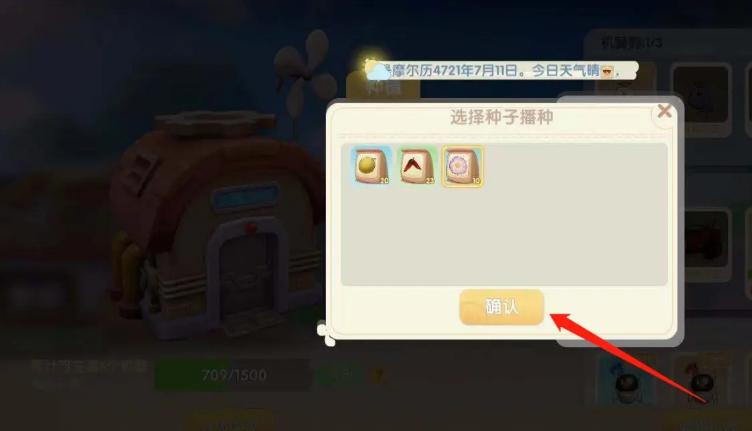The width and height of the screenshot is (752, 431).
Task: Click the date and weather announcement banner
Action: click(x=501, y=70)
